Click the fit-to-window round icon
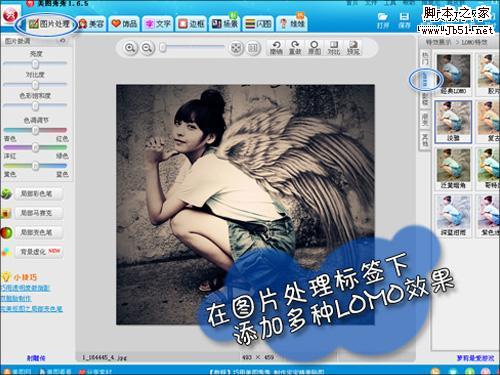The height and width of the screenshot is (375, 500). [236, 48]
